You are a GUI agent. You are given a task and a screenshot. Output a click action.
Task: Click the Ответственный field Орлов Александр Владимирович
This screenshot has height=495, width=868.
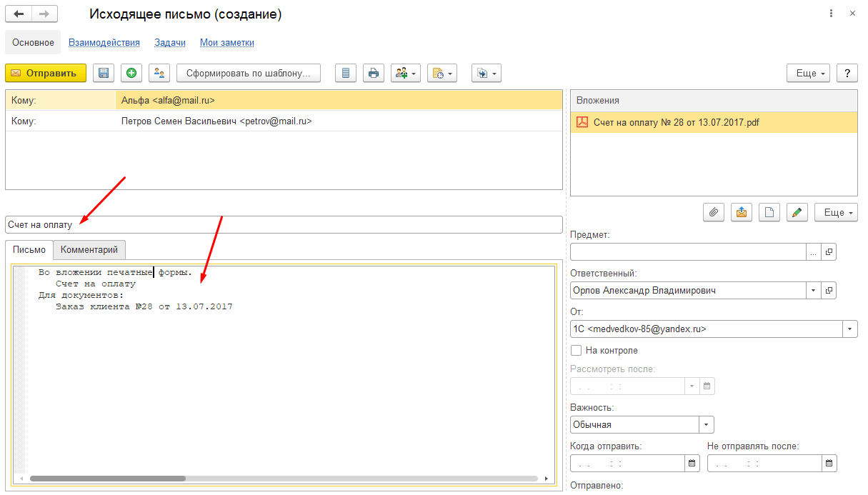689,291
